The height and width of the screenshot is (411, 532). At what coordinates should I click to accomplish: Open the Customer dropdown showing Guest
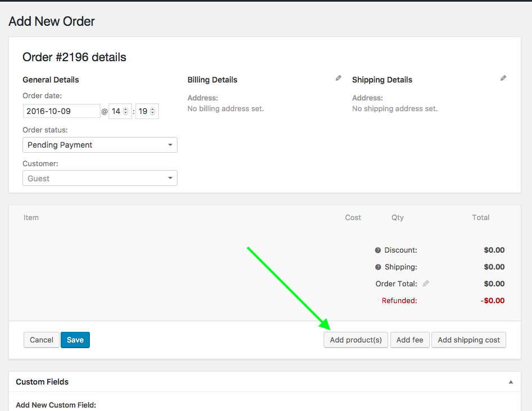(99, 179)
